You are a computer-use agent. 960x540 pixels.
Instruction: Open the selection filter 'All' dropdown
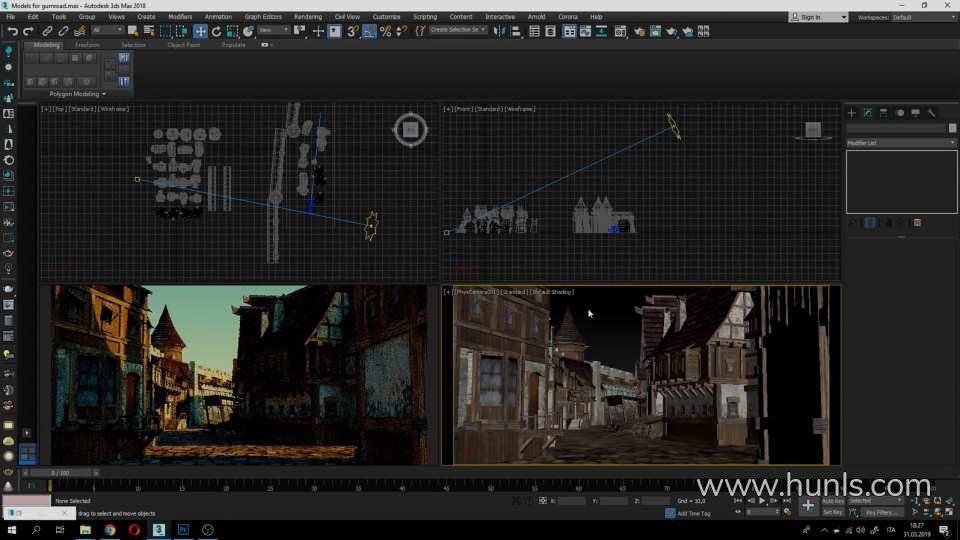click(107, 30)
